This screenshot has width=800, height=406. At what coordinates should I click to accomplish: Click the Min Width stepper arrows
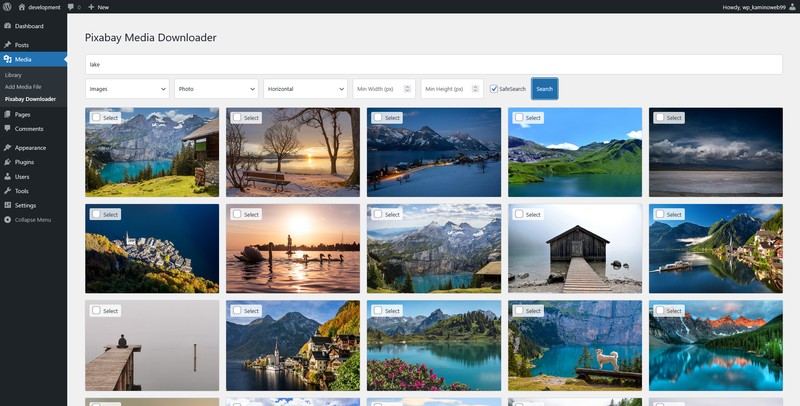pyautogui.click(x=407, y=89)
